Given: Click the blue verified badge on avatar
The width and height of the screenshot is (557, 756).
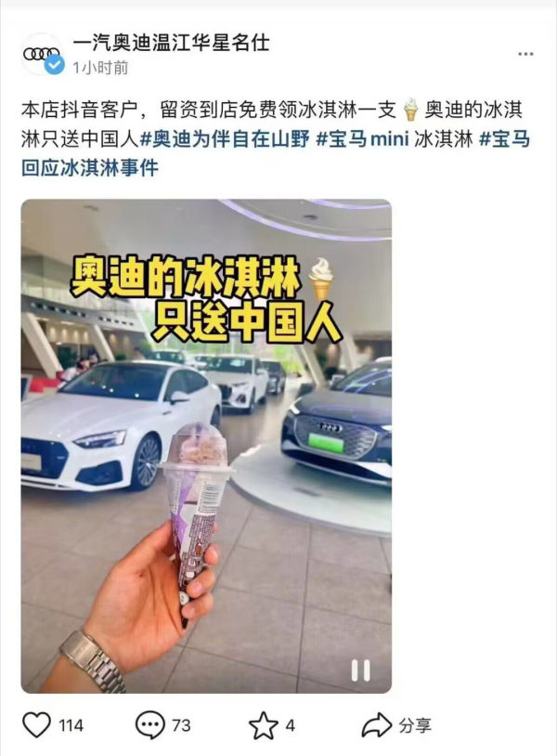Looking at the screenshot, I should tap(55, 65).
